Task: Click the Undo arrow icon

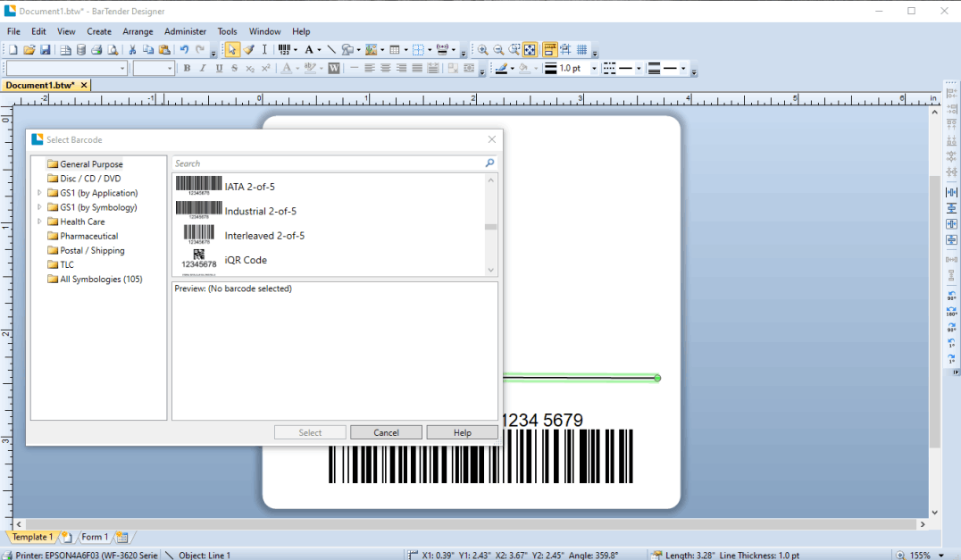Action: 184,50
